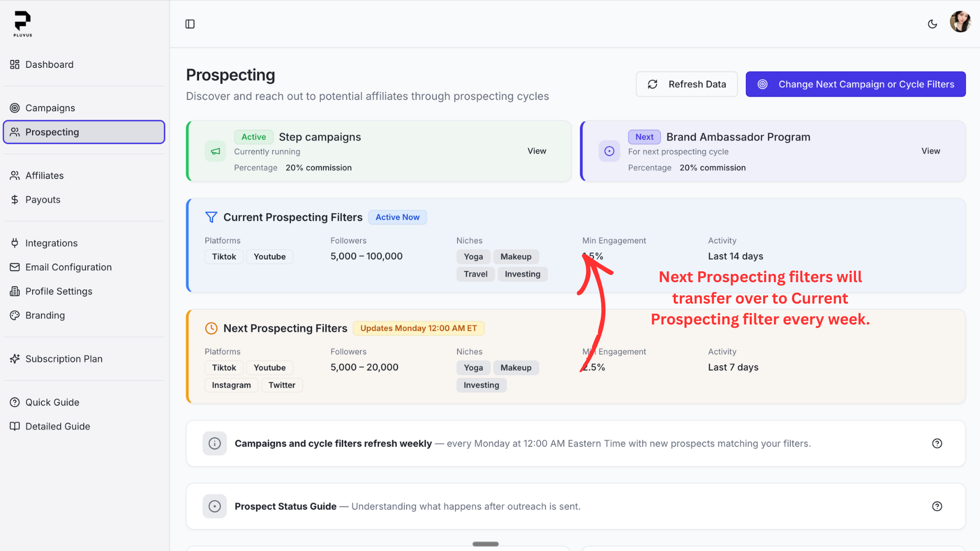Click the bottom scroll handle bar
Image resolution: width=980 pixels, height=551 pixels.
coord(485,544)
